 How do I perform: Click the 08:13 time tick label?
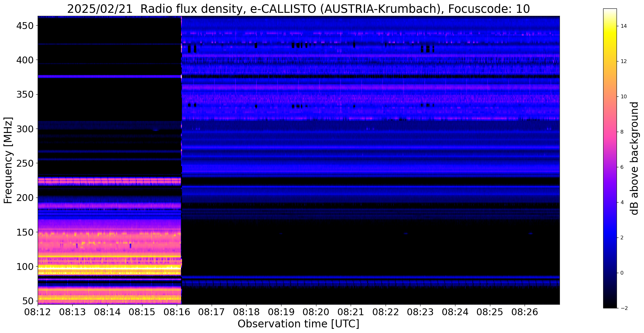73,312
